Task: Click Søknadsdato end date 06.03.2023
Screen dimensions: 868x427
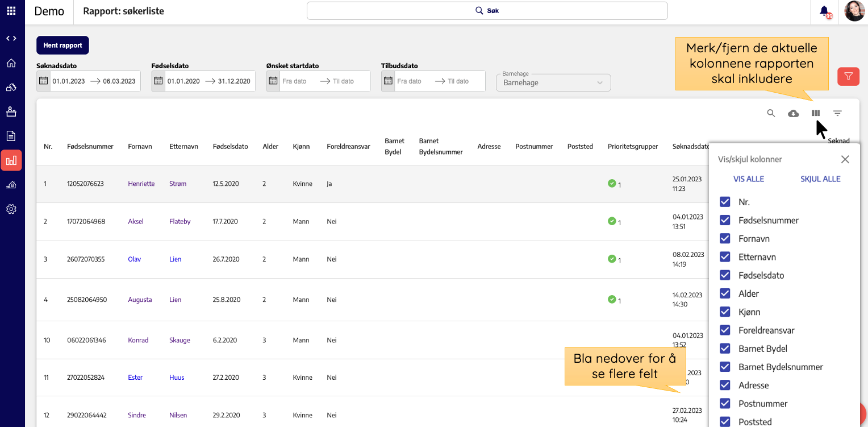Action: 119,81
